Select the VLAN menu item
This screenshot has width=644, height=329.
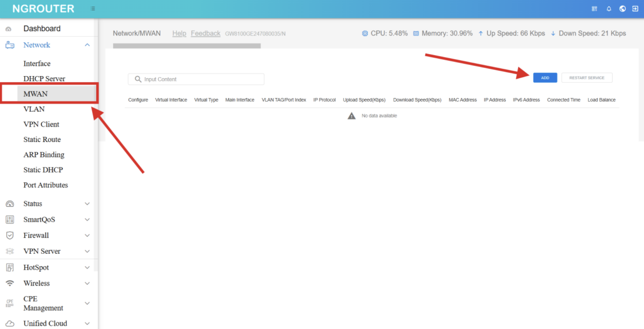pyautogui.click(x=34, y=109)
